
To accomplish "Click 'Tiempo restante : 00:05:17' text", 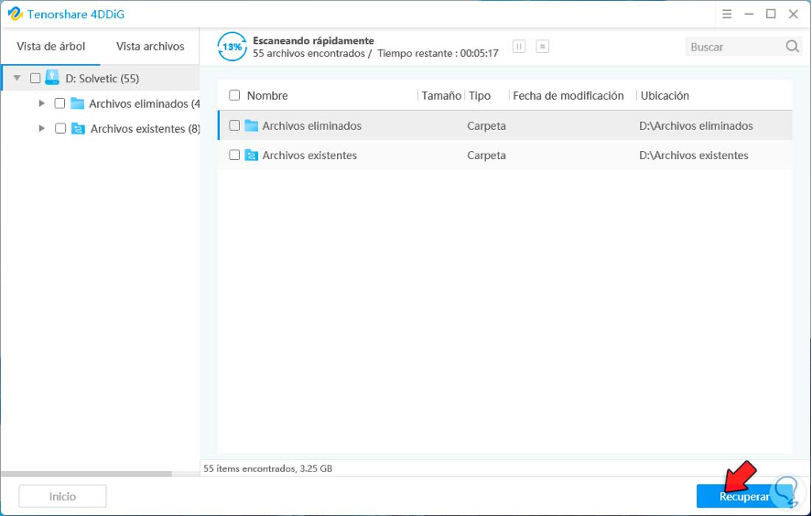I will 438,53.
